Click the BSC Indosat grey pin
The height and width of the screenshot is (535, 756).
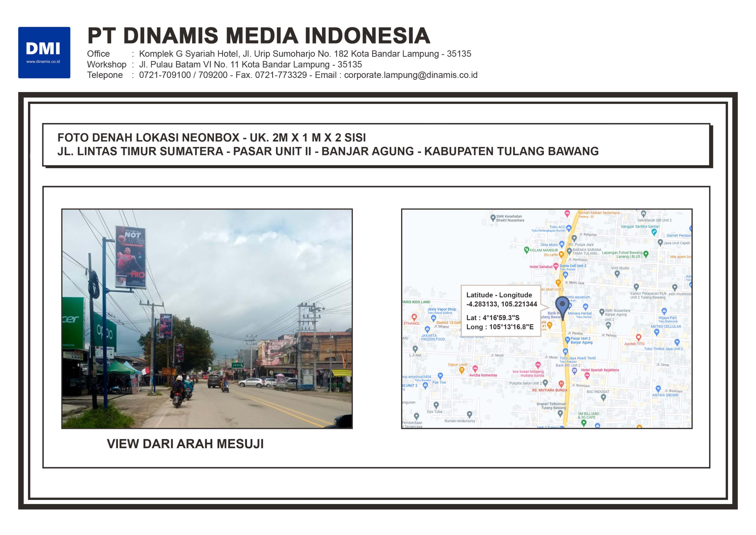[603, 398]
